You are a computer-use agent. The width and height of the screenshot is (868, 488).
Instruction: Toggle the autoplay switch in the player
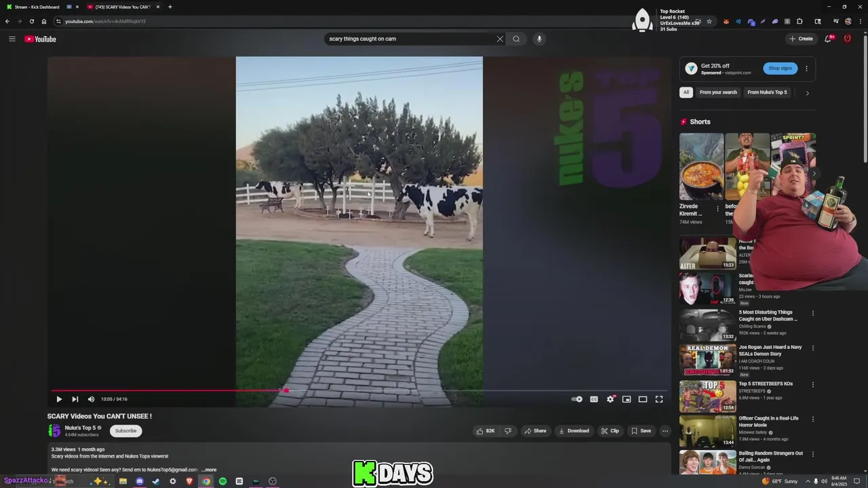pos(577,399)
